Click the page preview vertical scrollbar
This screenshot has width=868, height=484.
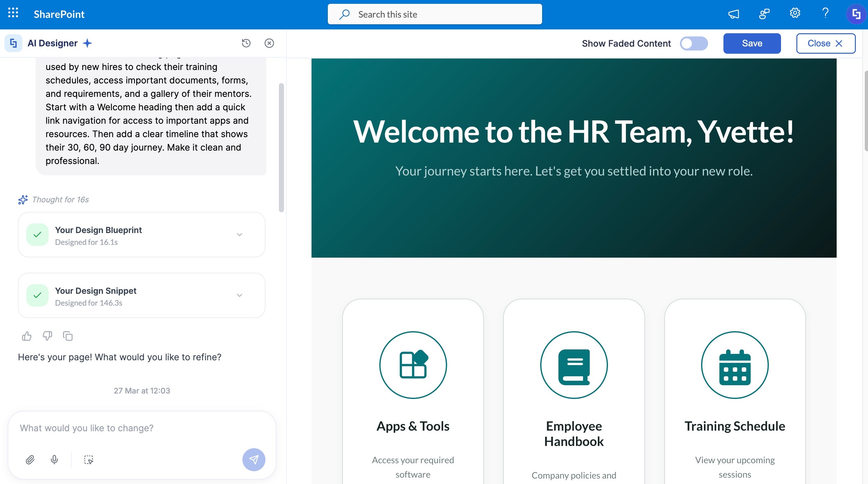click(x=866, y=111)
